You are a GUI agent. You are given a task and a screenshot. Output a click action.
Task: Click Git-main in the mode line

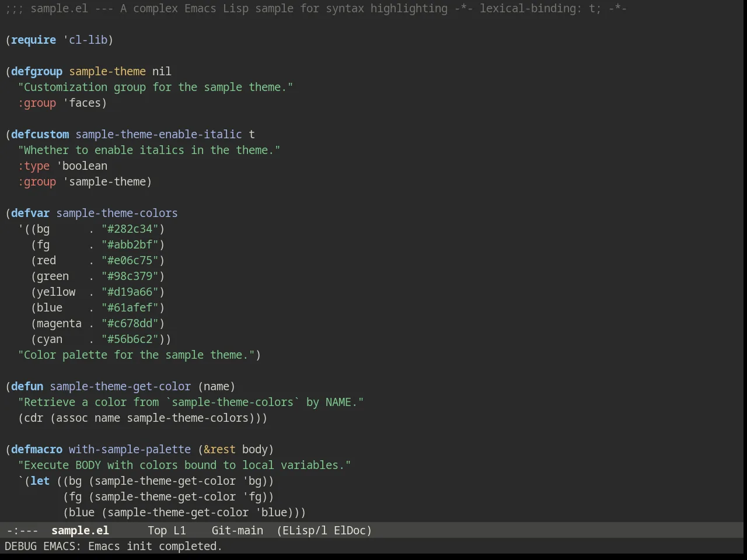pyautogui.click(x=238, y=530)
